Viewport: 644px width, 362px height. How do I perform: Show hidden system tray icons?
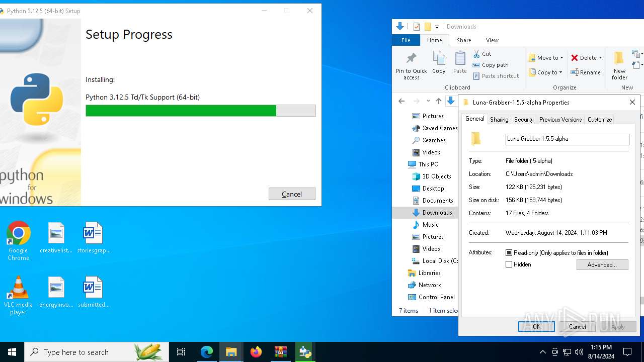click(x=542, y=352)
